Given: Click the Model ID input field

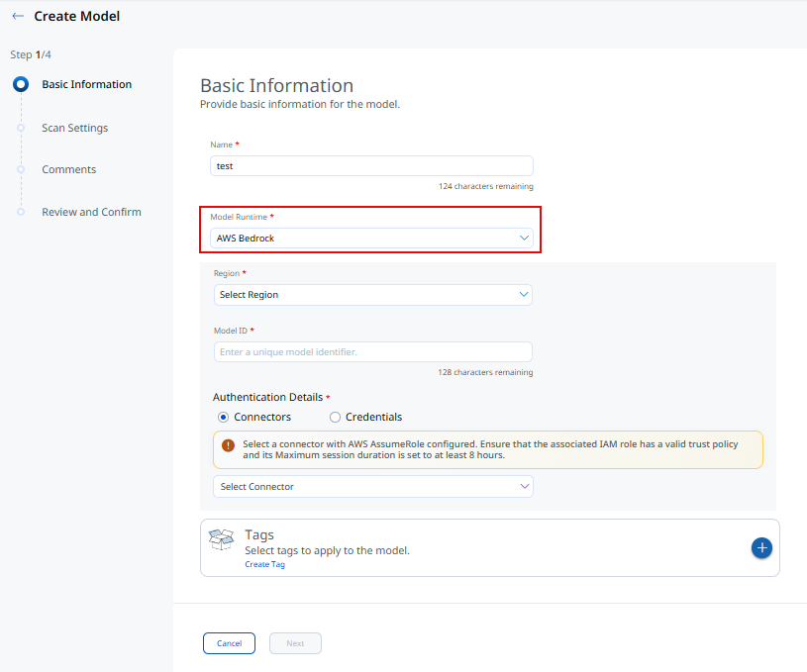Looking at the screenshot, I should [373, 352].
